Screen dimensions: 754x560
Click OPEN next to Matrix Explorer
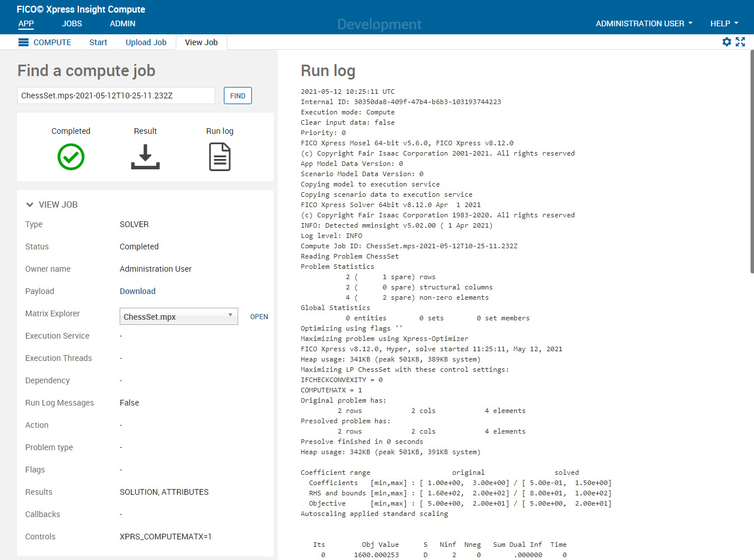259,316
